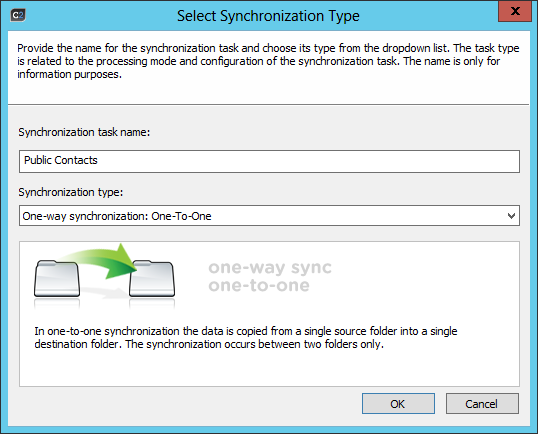Click the gray 'one-to-one' graphic text
Image resolution: width=538 pixels, height=434 pixels.
259,285
